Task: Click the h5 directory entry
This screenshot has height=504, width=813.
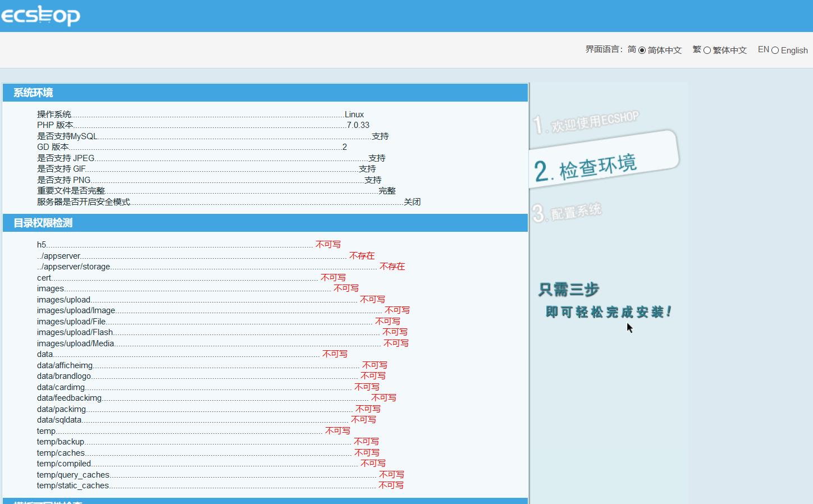Action: (42, 245)
